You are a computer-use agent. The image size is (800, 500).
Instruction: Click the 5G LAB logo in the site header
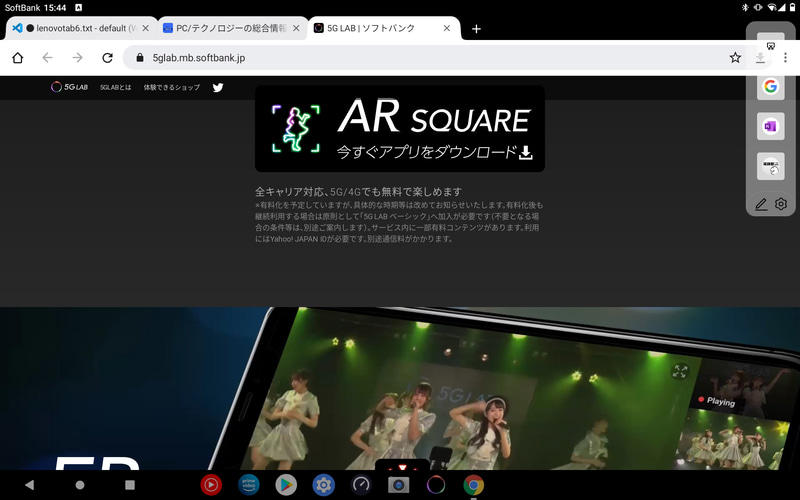[x=69, y=87]
